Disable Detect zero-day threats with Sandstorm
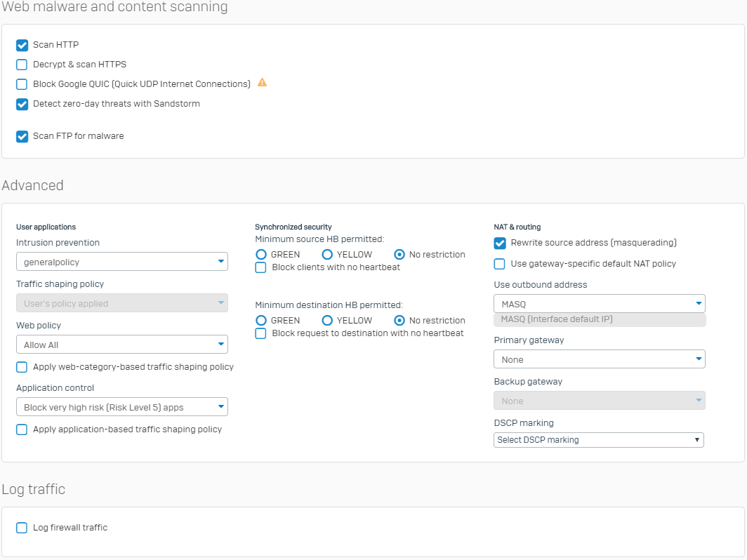The image size is (747, 560). point(22,104)
